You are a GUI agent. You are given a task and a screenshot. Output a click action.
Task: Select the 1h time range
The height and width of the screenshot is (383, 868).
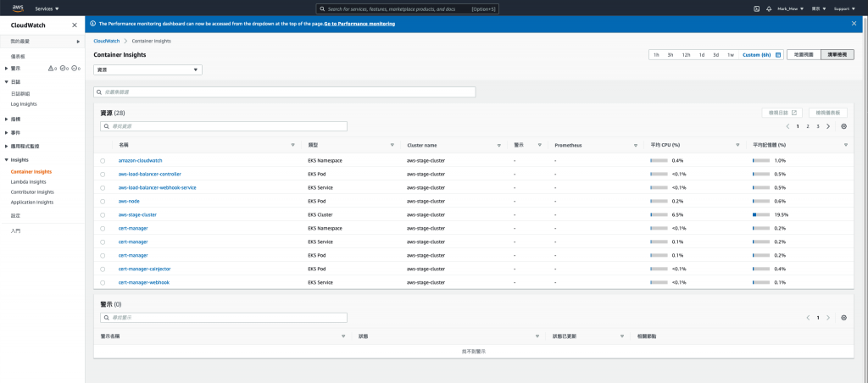click(656, 55)
